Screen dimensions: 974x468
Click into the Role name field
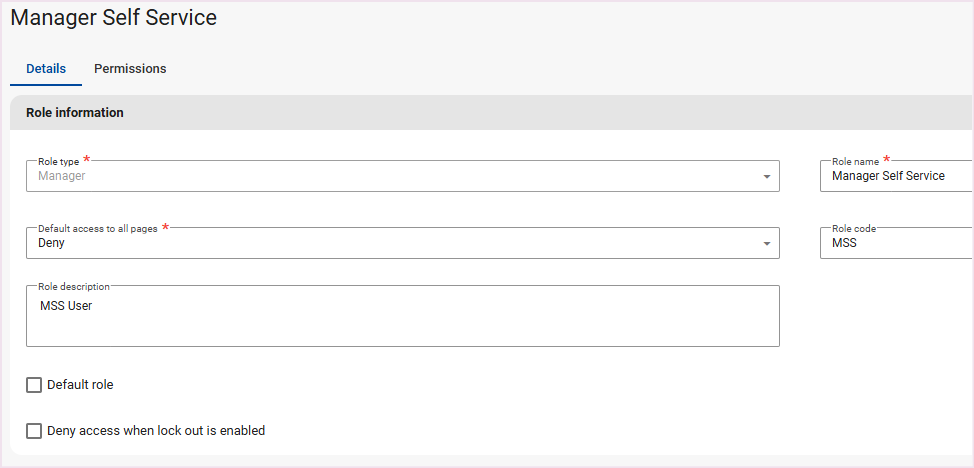(x=895, y=176)
